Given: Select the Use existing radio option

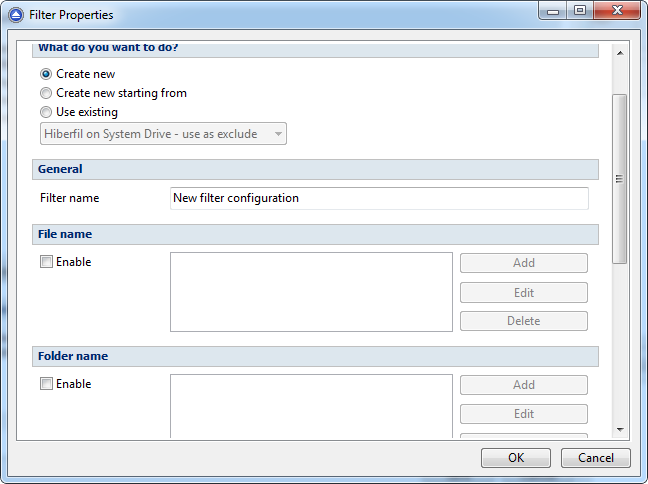Looking at the screenshot, I should 46,112.
